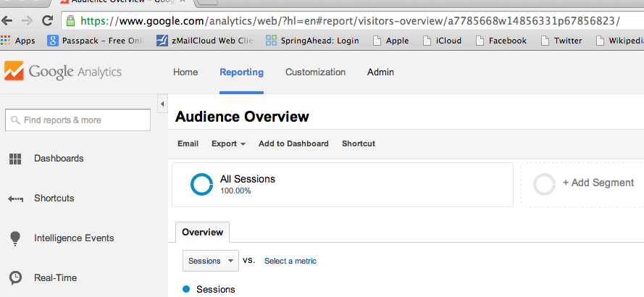644x297 pixels.
Task: Select the Reporting navigation tab
Action: (241, 72)
